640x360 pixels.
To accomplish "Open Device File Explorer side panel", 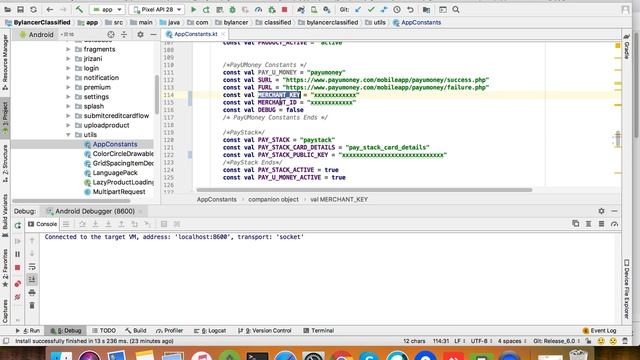I will (x=627, y=289).
